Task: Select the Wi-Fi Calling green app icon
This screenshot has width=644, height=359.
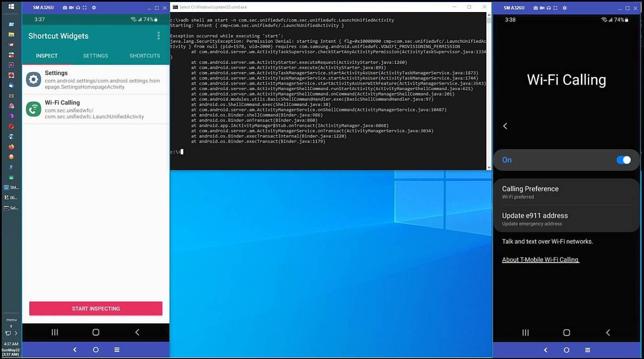Action: tap(34, 109)
